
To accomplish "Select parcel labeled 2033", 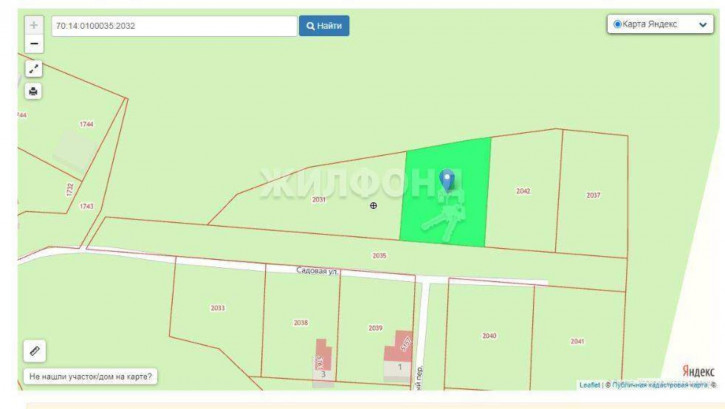I will coord(217,308).
